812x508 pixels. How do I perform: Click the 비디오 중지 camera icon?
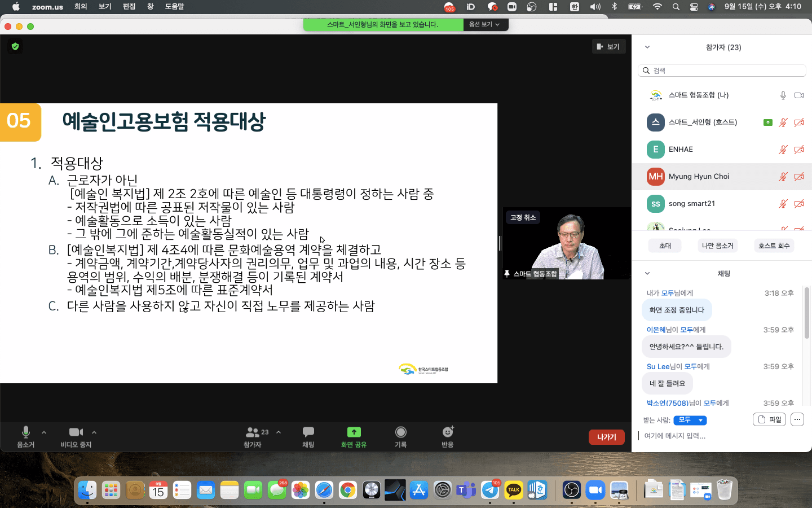(x=76, y=432)
